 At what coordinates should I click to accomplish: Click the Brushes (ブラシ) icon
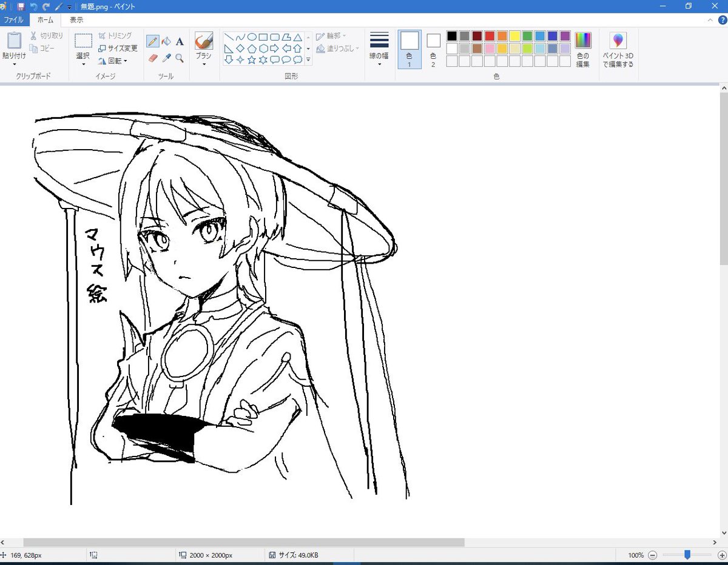[203, 41]
